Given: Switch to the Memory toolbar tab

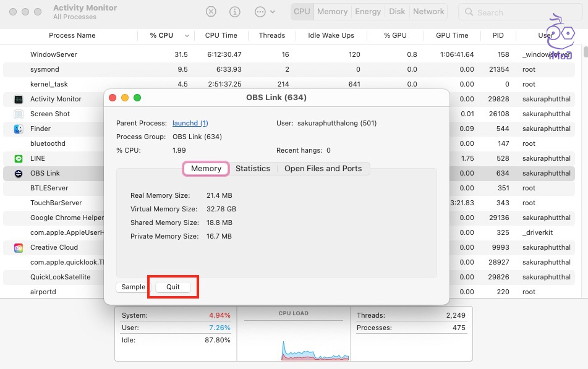Looking at the screenshot, I should coord(332,12).
